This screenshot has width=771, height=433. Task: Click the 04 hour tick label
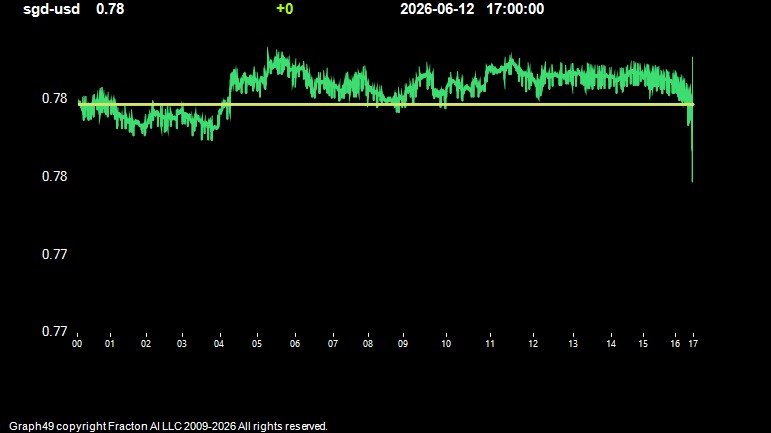[219, 344]
